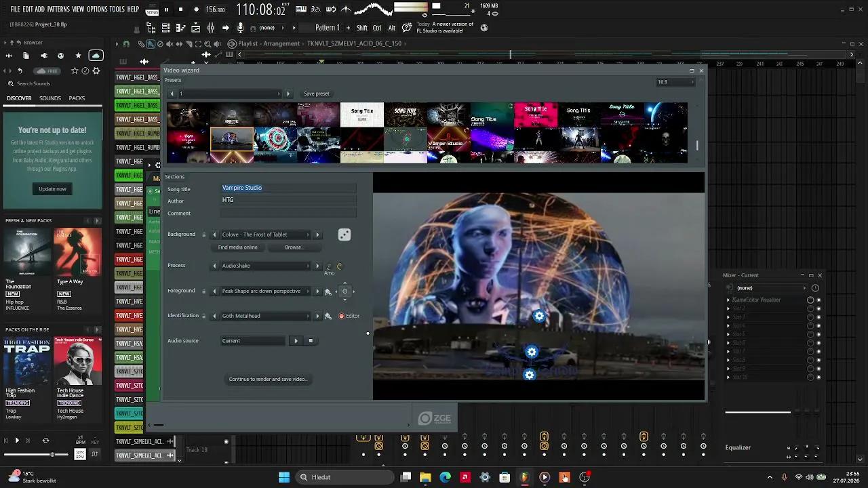Open FL Studio taskbar icon
This screenshot has width=868, height=488.
click(x=524, y=477)
